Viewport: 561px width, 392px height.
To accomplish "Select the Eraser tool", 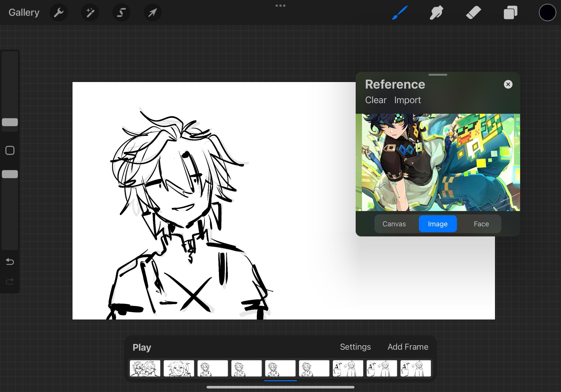I will click(474, 12).
